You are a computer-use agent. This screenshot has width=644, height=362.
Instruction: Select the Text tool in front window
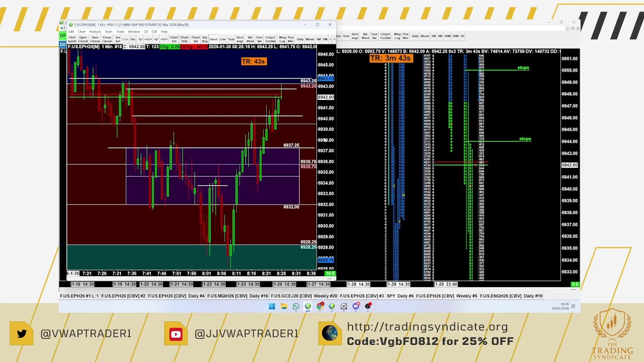231,39
